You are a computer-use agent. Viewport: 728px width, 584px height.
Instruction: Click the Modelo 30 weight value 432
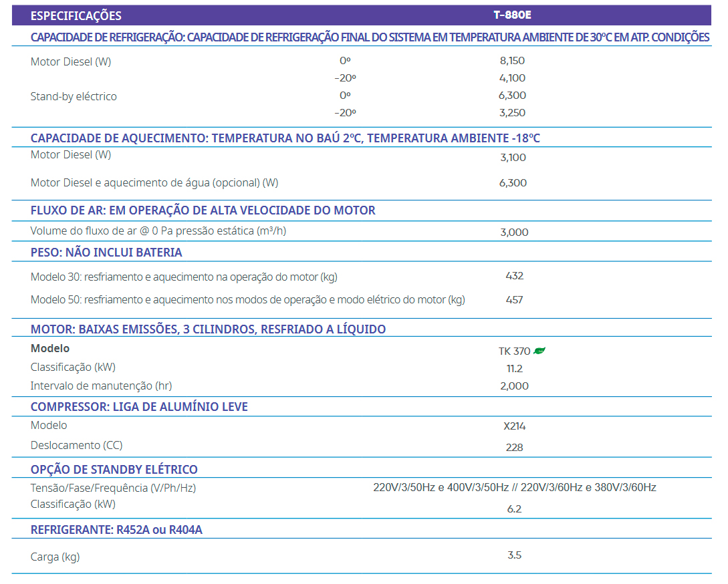click(x=514, y=276)
